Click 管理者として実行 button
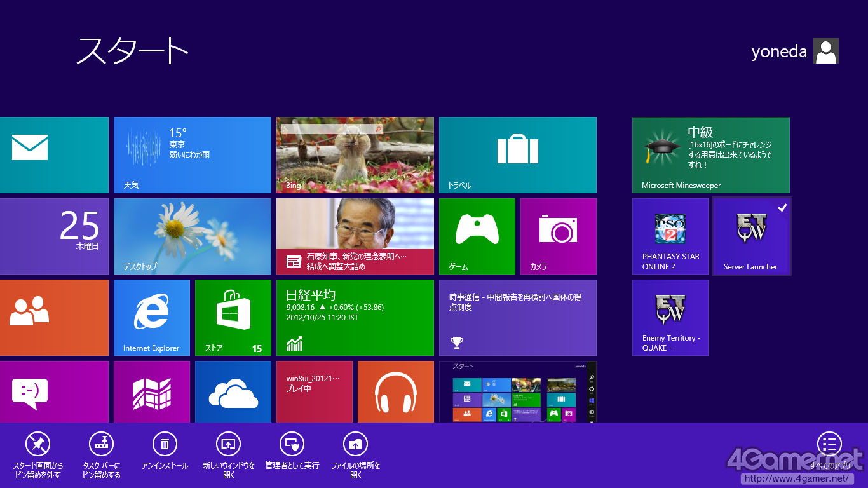The image size is (868, 488). click(292, 451)
